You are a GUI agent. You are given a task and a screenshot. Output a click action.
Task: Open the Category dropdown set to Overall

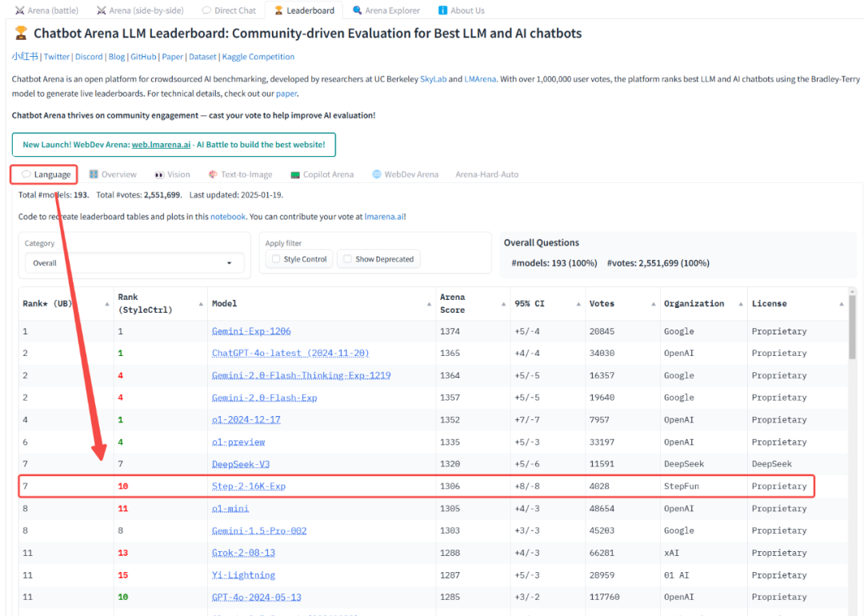132,263
